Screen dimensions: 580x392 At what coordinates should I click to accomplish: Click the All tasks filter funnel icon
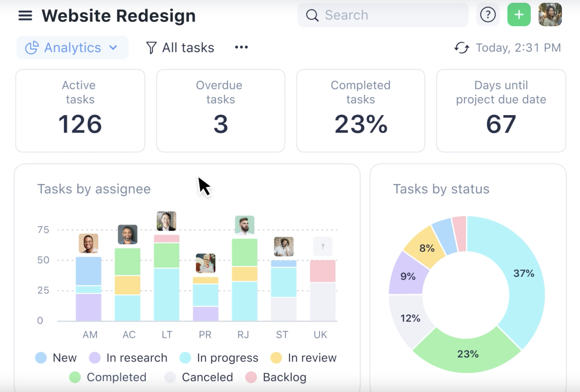point(151,48)
